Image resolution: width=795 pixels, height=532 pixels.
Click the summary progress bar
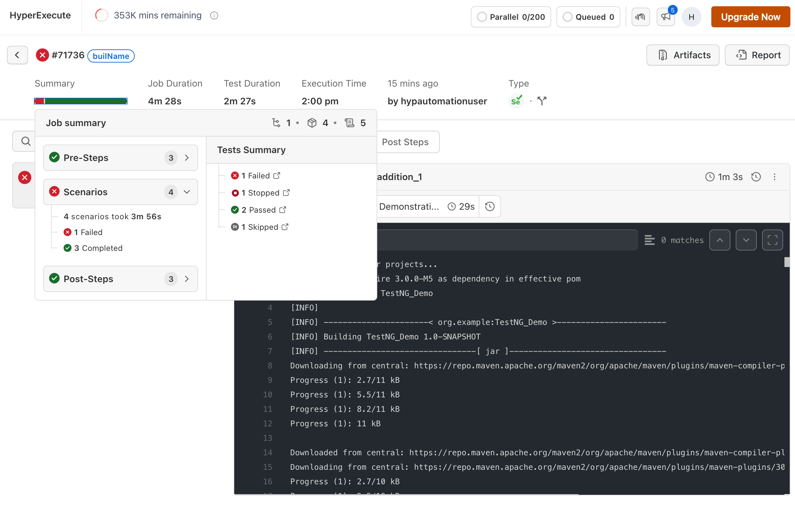coord(81,101)
